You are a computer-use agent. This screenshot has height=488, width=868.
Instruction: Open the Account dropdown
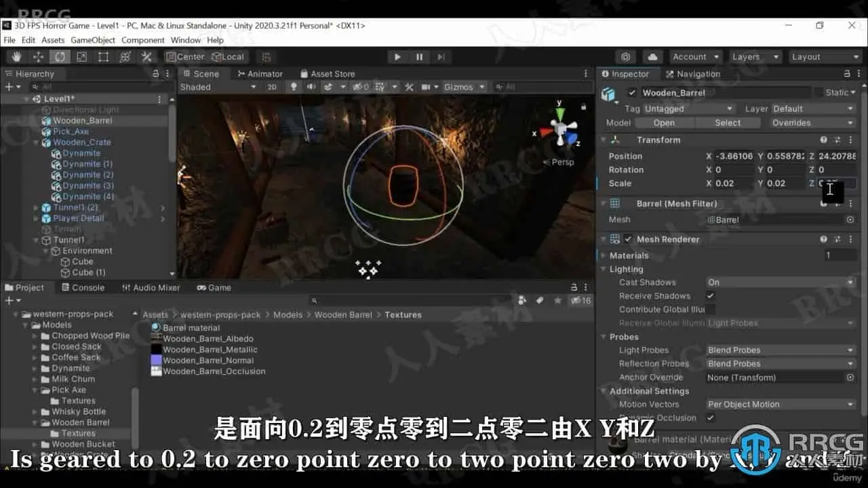pos(695,57)
